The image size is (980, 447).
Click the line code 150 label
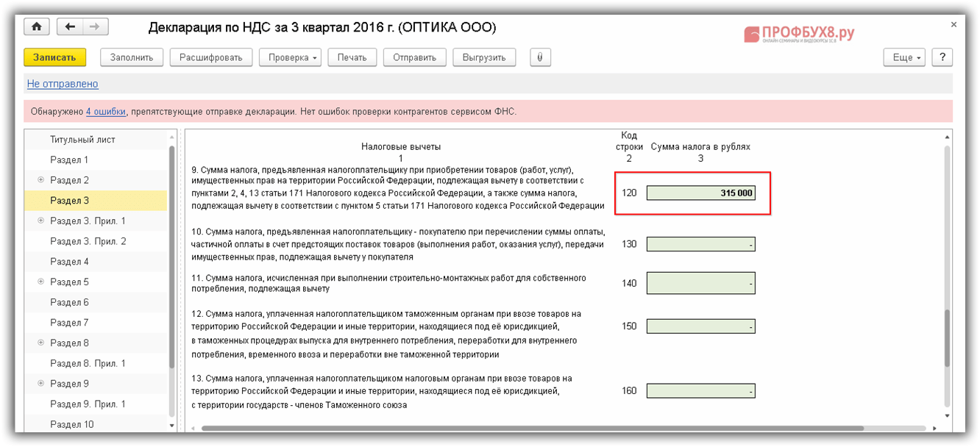pyautogui.click(x=629, y=326)
